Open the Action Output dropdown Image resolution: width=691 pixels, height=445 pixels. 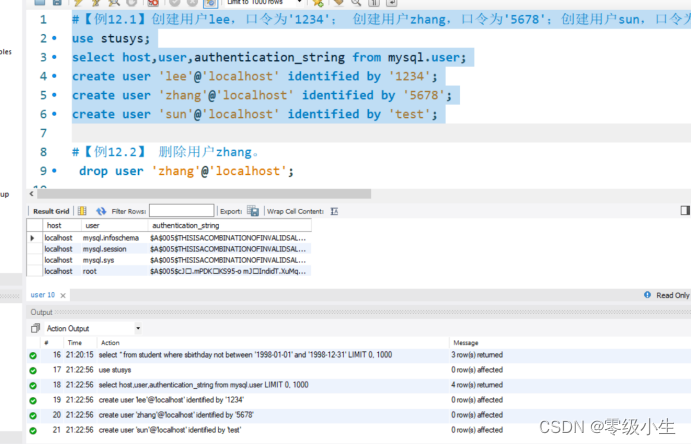(93, 328)
